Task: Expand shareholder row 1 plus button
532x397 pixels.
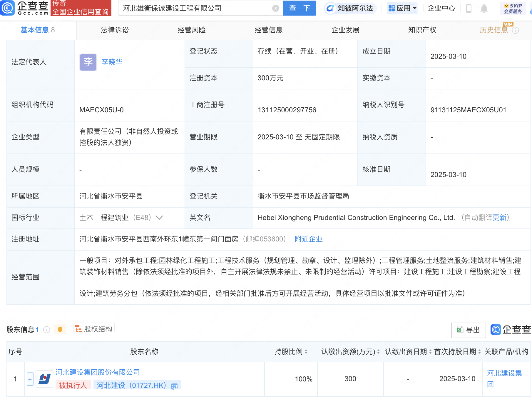Action: 30,379
